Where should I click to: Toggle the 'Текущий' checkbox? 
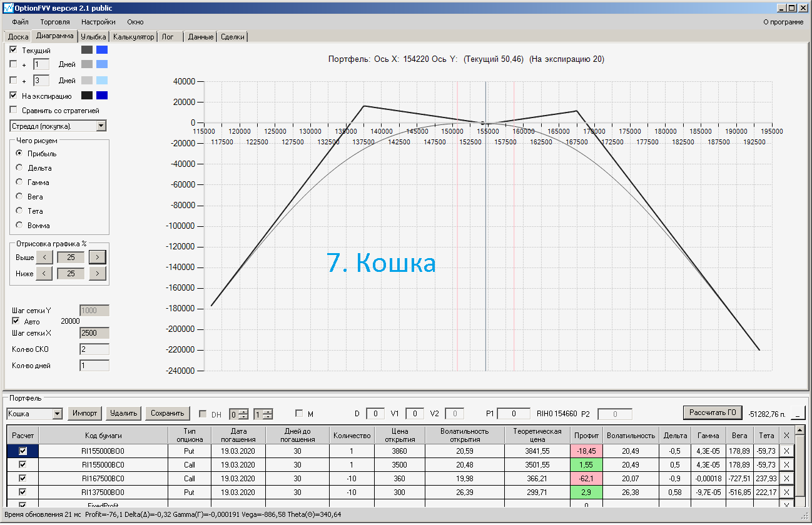pos(14,50)
